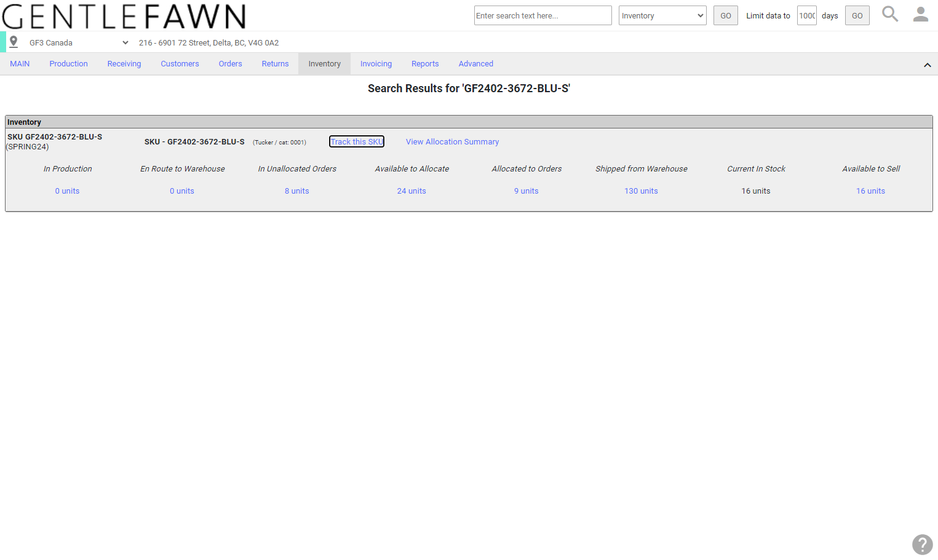Click the Inventory section header
This screenshot has height=560, width=938.
click(469, 122)
